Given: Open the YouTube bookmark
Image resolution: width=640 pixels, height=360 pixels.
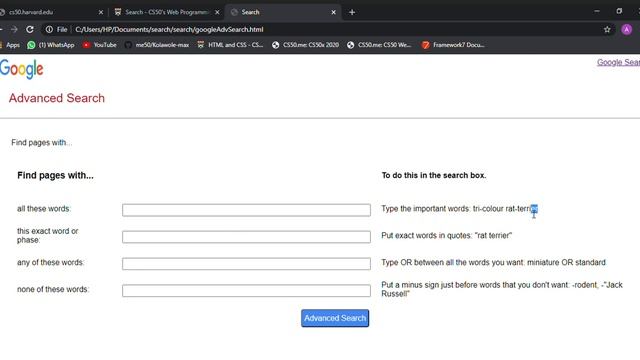Looking at the screenshot, I should click(x=100, y=45).
